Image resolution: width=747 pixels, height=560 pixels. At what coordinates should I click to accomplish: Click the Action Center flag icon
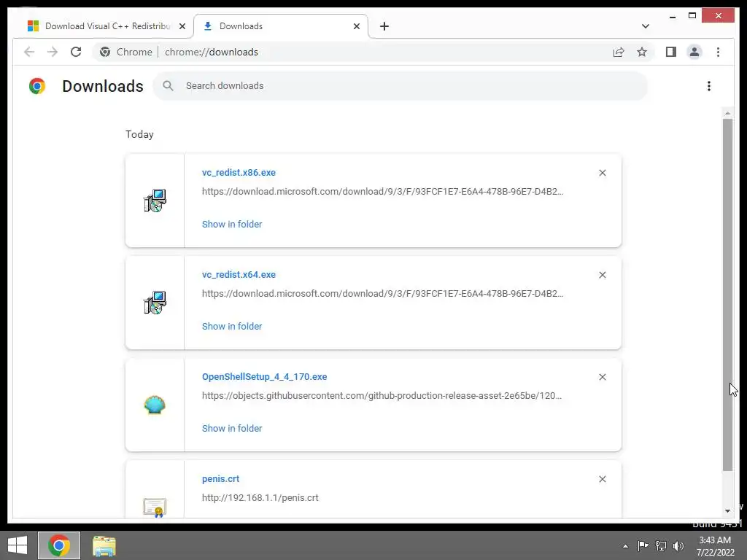coord(643,545)
